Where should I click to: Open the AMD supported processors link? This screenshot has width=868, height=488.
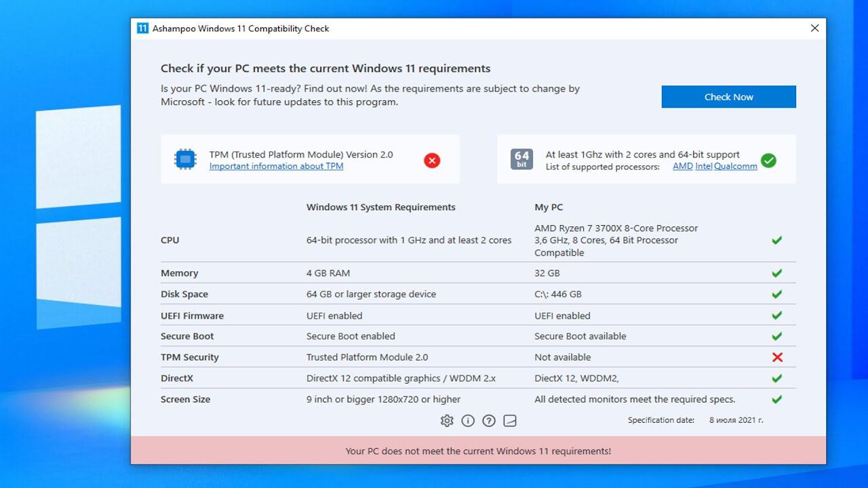pos(682,166)
